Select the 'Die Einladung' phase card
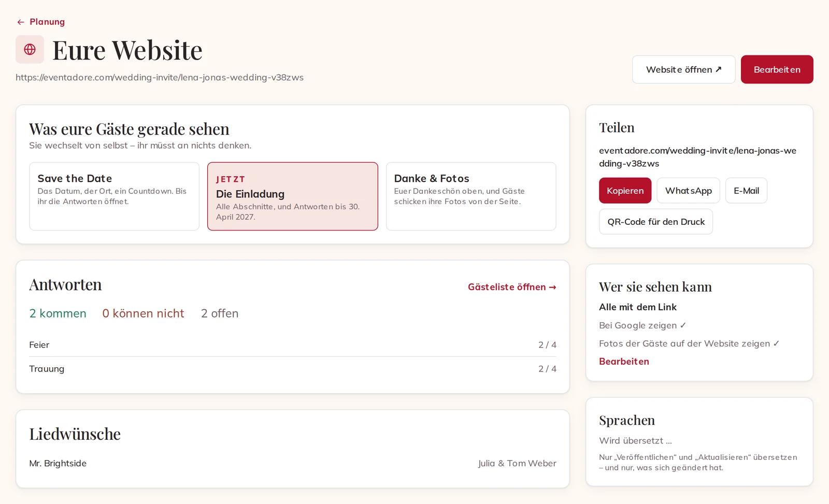The width and height of the screenshot is (829, 504). (x=293, y=196)
